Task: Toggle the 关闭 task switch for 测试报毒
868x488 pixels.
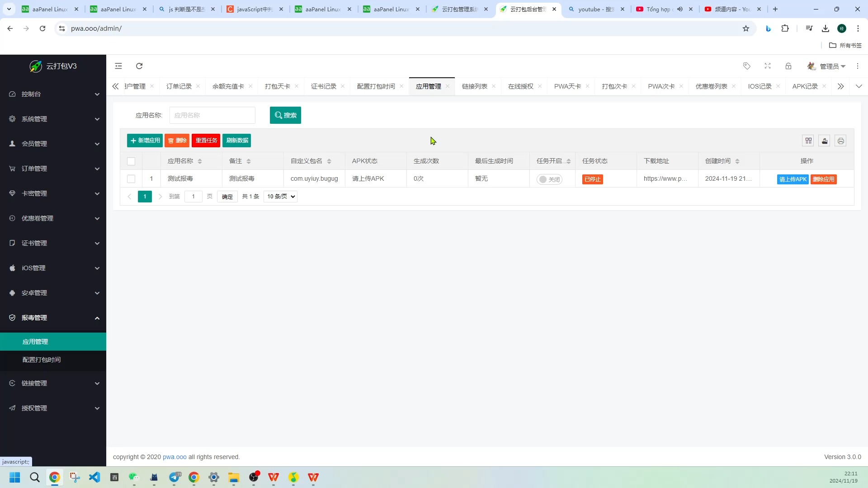Action: [549, 179]
